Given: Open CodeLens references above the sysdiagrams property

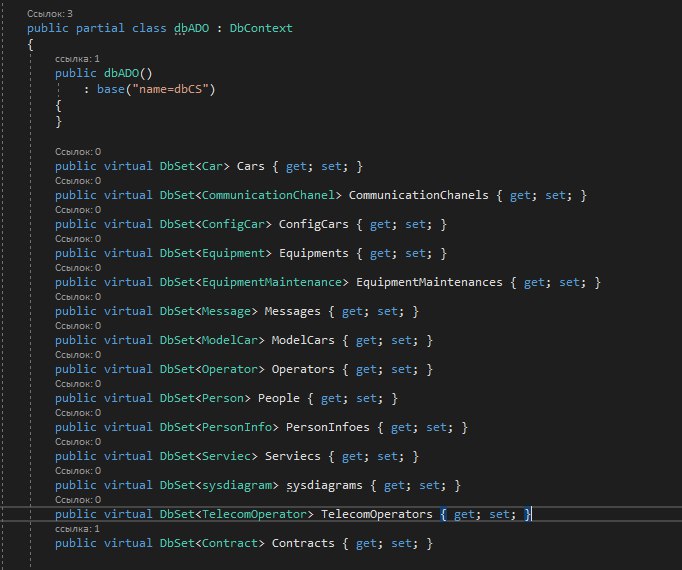Looking at the screenshot, I should coord(78,471).
